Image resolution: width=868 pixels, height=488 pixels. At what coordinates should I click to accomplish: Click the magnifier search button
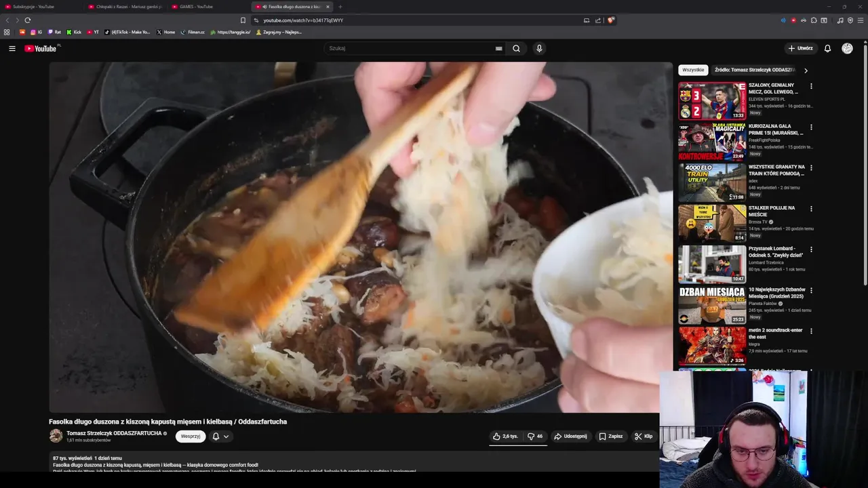click(x=516, y=48)
